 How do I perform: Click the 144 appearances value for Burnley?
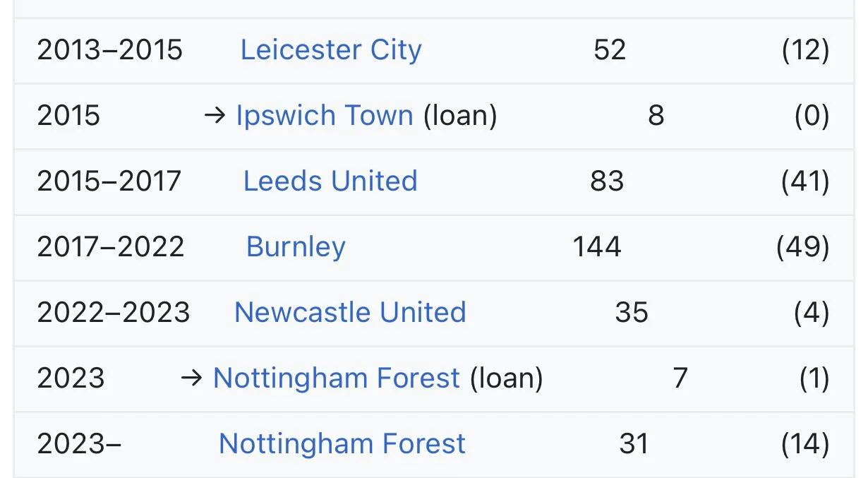(597, 247)
